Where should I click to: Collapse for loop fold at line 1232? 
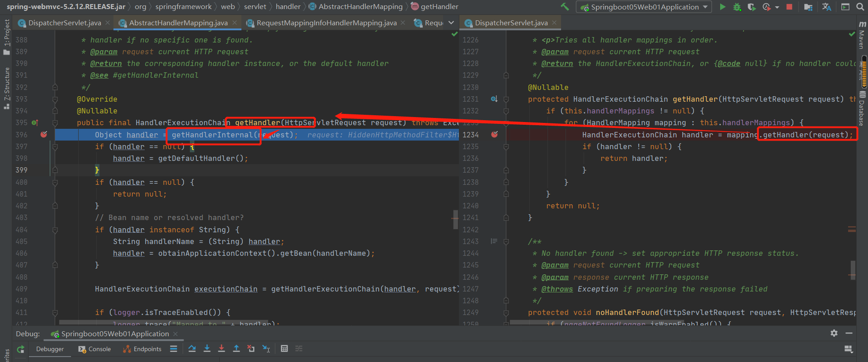pos(506,111)
